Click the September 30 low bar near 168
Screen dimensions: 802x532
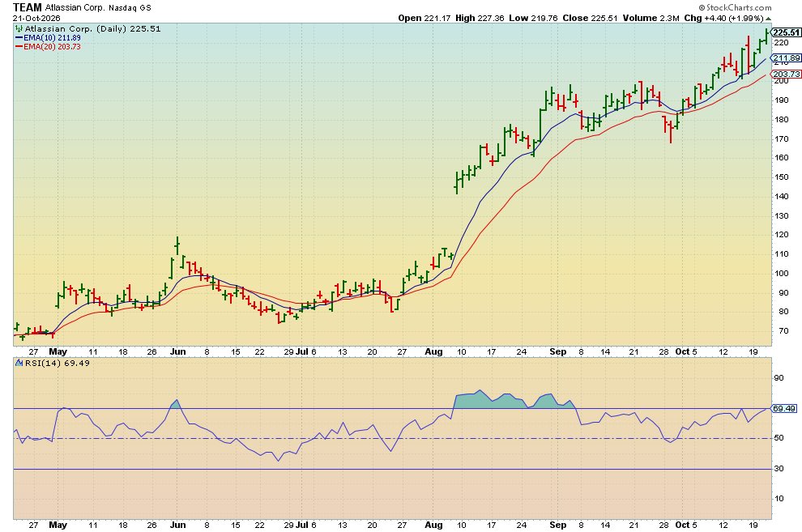click(671, 132)
